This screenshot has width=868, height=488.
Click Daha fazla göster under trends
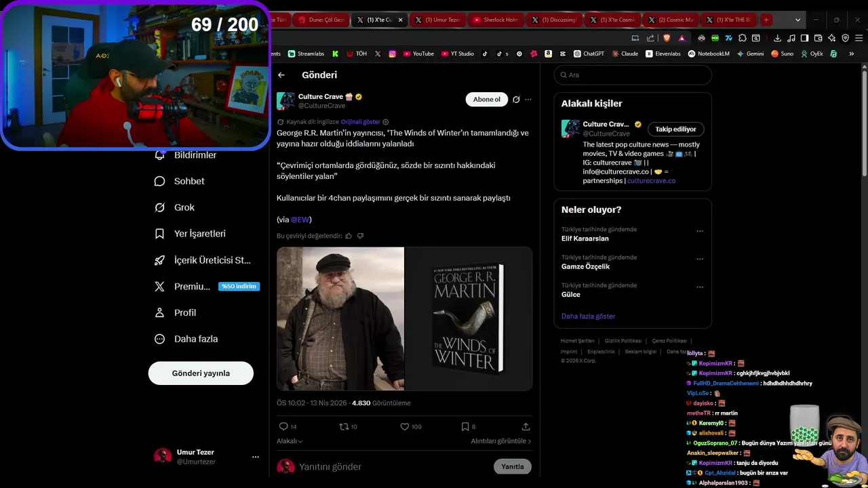point(588,317)
